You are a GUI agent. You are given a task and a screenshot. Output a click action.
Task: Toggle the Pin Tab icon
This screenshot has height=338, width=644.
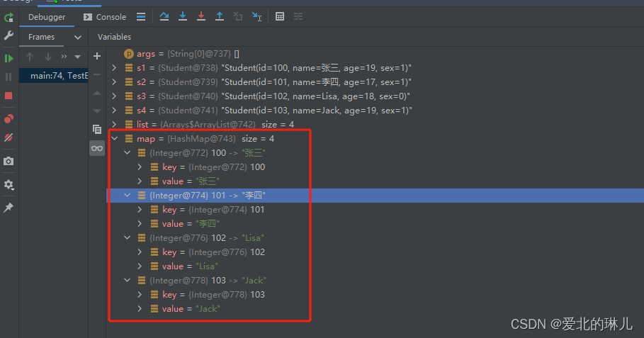pos(9,208)
